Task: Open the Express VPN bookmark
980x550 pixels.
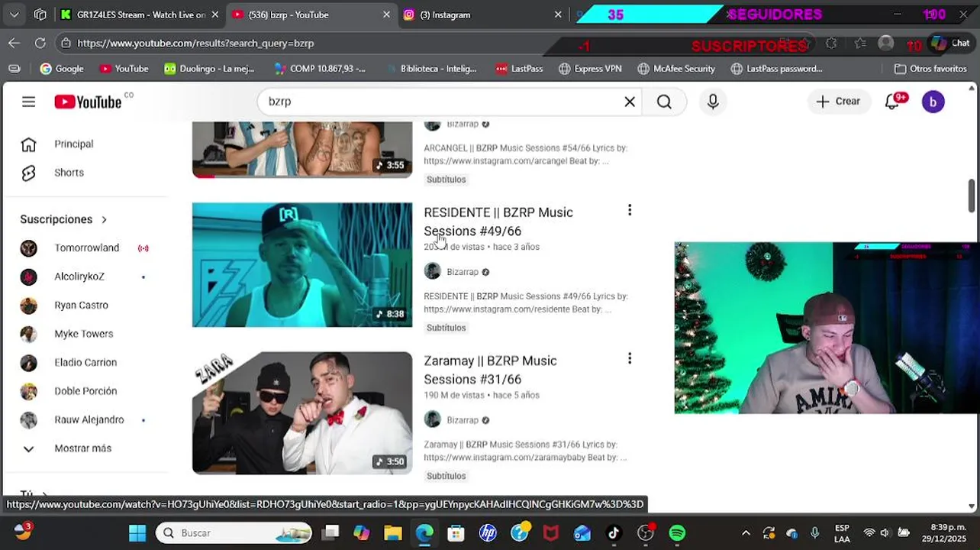Action: tap(590, 69)
